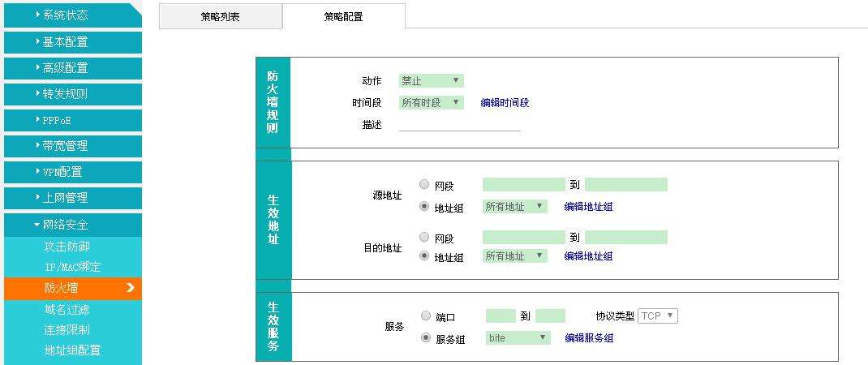
Task: Open the IP/MAC绑定 page
Action: 72,267
